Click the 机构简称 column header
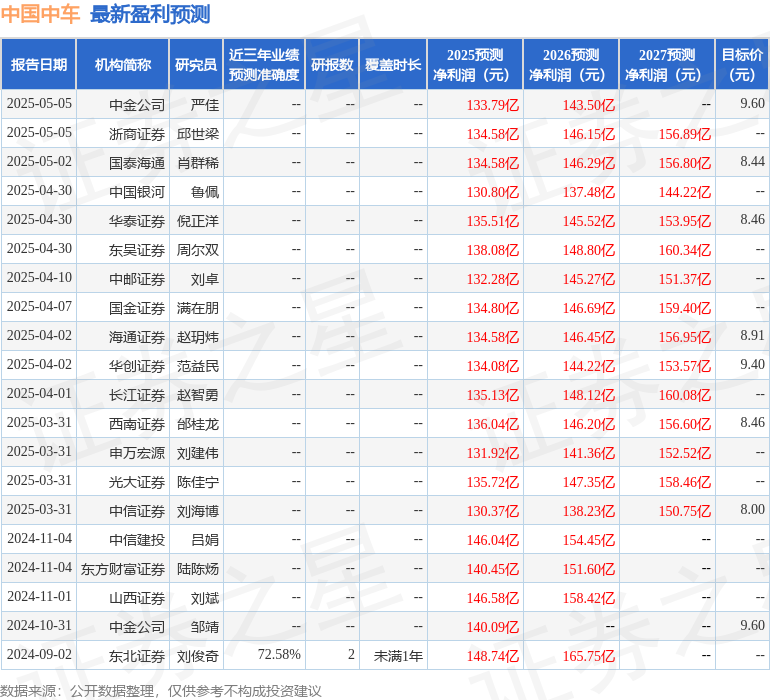This screenshot has height=700, width=770. tap(123, 64)
